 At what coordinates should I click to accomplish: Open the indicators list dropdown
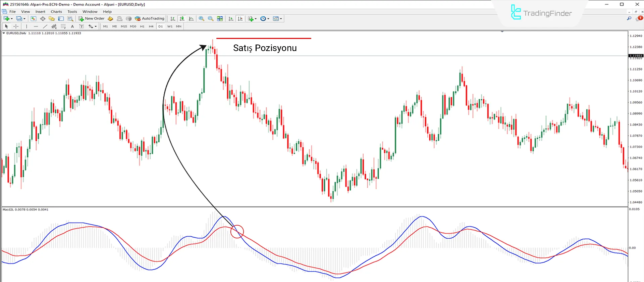pos(256,19)
